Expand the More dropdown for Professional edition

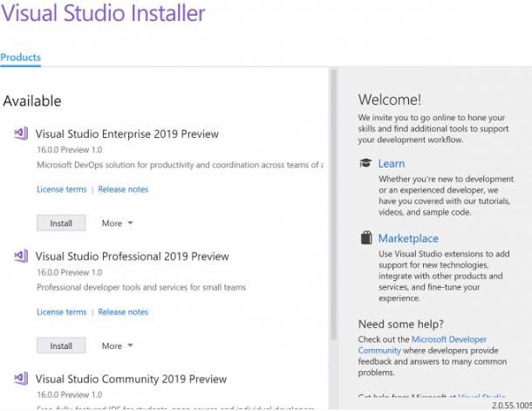point(117,346)
